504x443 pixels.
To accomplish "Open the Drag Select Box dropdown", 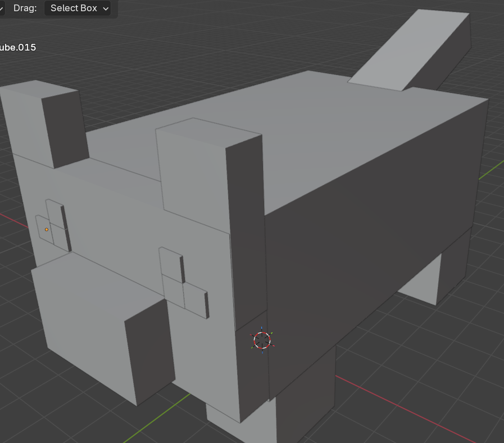I will tap(78, 8).
